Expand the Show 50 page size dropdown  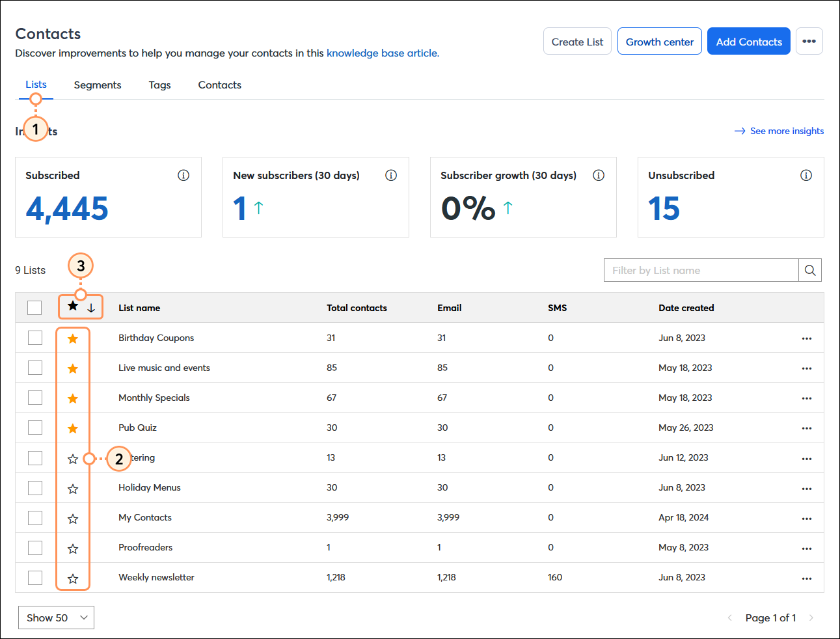tap(56, 618)
